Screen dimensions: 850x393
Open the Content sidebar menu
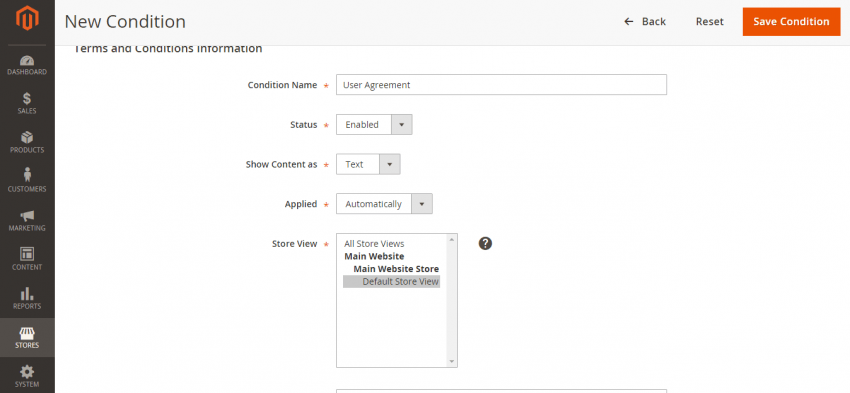point(27,260)
